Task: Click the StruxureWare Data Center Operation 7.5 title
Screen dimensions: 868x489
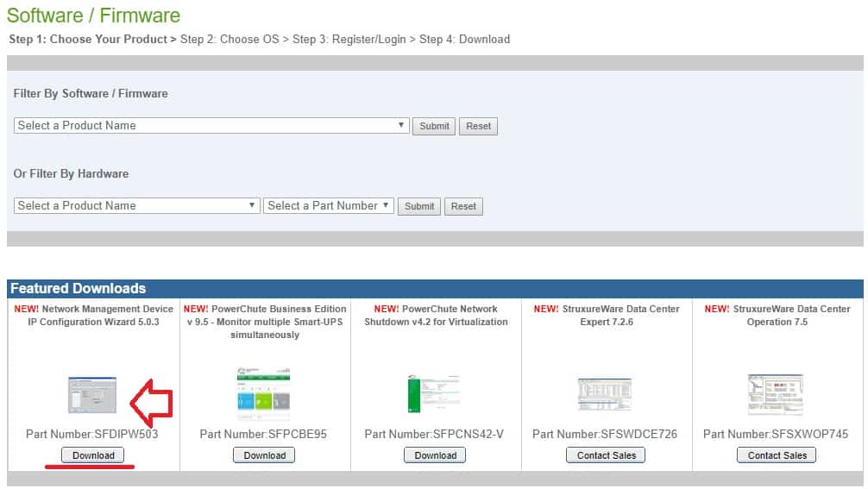Action: point(777,316)
